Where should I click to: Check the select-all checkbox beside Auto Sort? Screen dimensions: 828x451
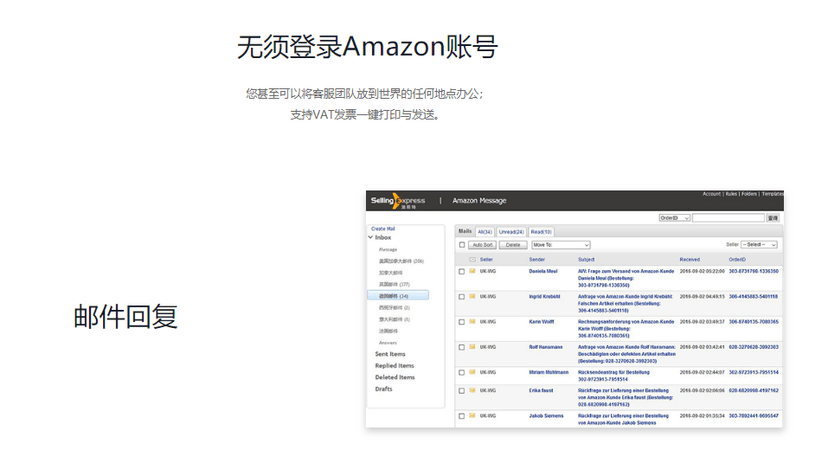(x=462, y=245)
